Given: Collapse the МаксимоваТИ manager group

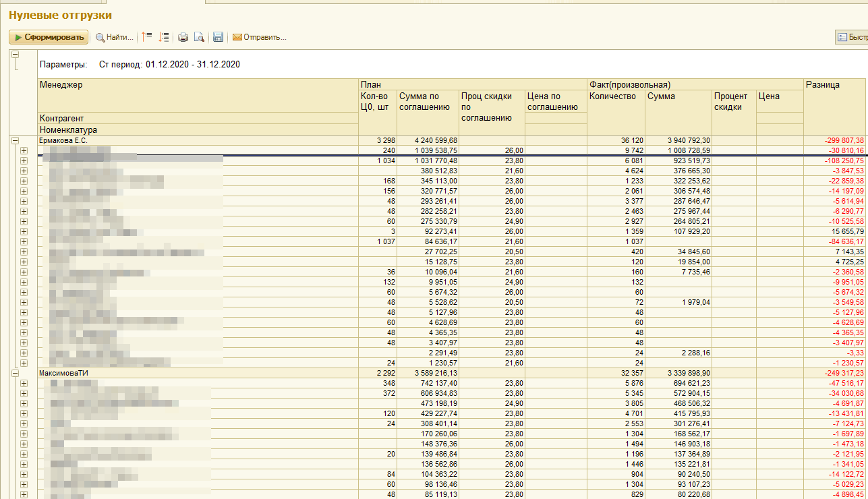Looking at the screenshot, I should click(x=15, y=373).
